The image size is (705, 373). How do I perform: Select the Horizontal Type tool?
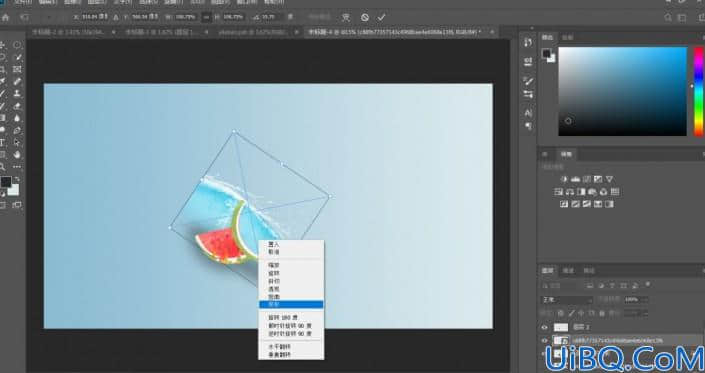tap(2, 142)
